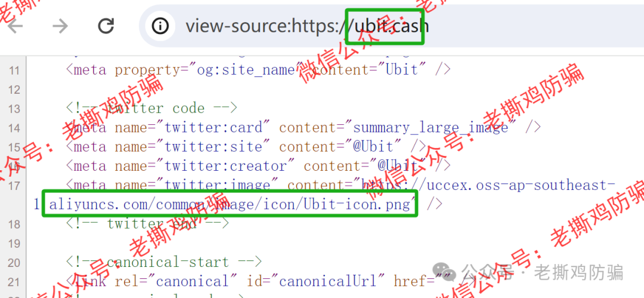Click the twitter end comment on line 18
The width and height of the screenshot is (644, 298).
(147, 223)
